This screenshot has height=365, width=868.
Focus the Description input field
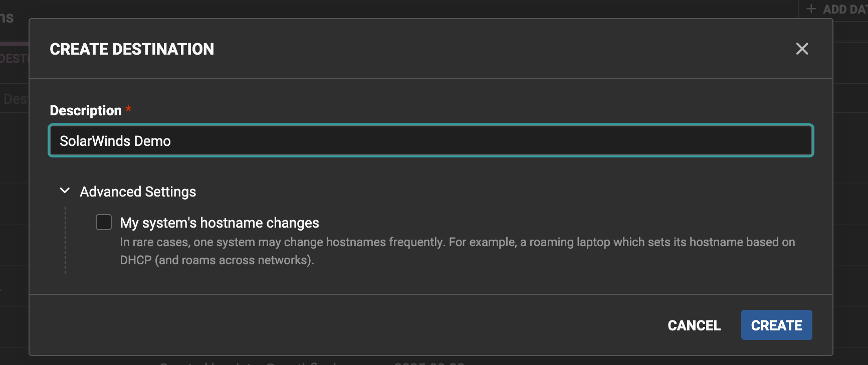coord(431,140)
